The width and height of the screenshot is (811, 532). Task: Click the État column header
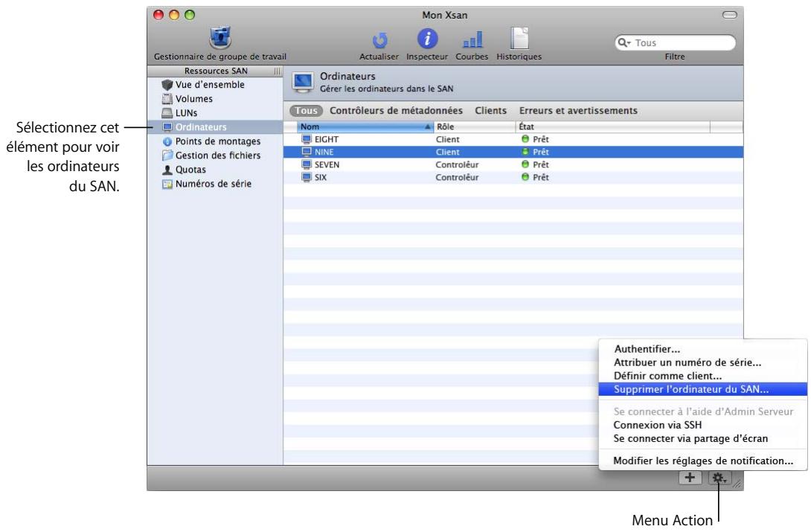tap(613, 126)
